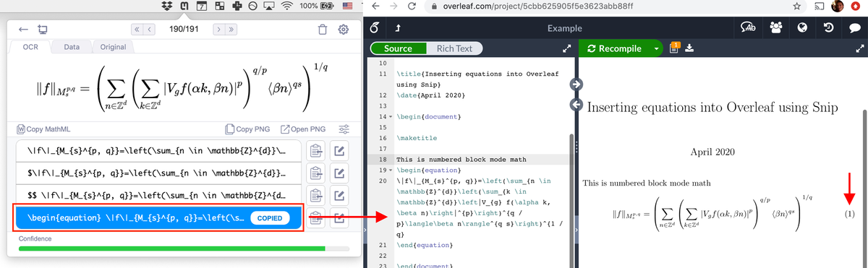Click the green Confidence bar
This screenshot has height=268, width=868.
[171, 248]
